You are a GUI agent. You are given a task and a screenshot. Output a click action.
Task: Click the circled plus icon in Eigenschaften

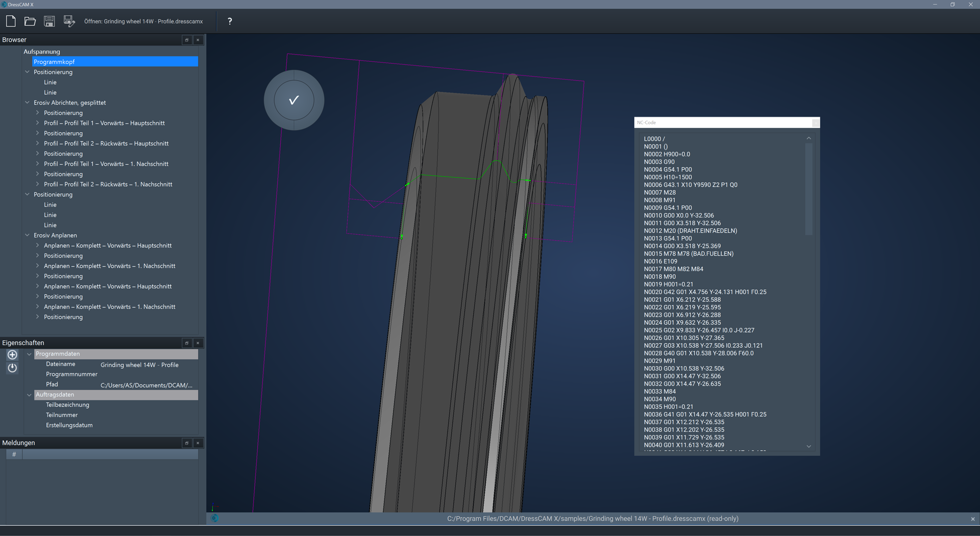click(x=12, y=355)
